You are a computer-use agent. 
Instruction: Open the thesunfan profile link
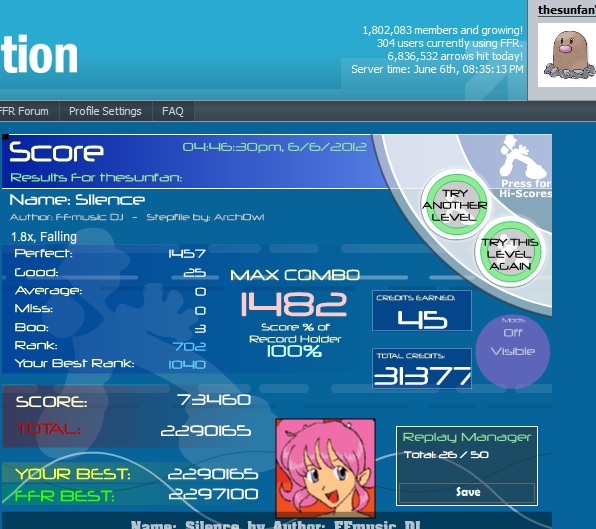click(x=567, y=10)
